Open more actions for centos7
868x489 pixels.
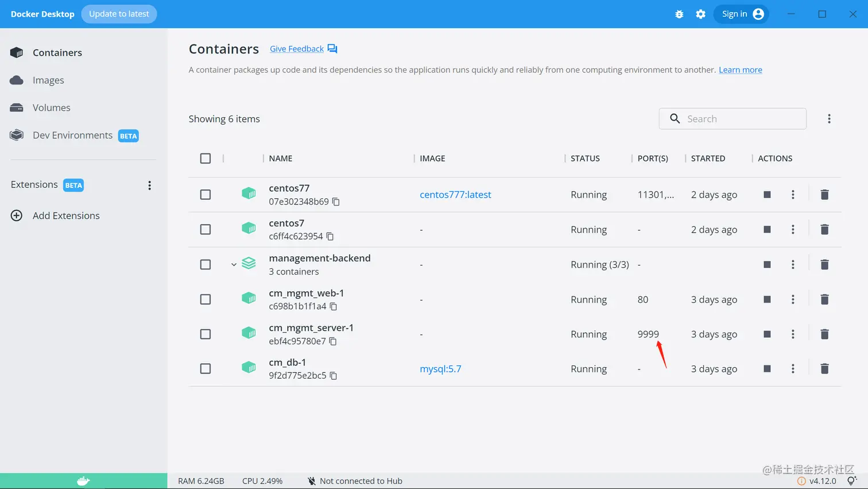793,230
